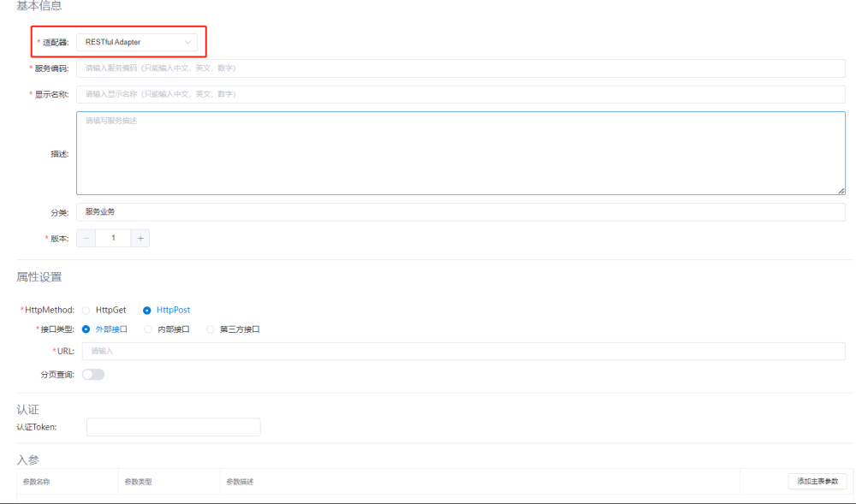This screenshot has width=856, height=504.
Task: Toggle the 分页查询 switch
Action: click(92, 374)
